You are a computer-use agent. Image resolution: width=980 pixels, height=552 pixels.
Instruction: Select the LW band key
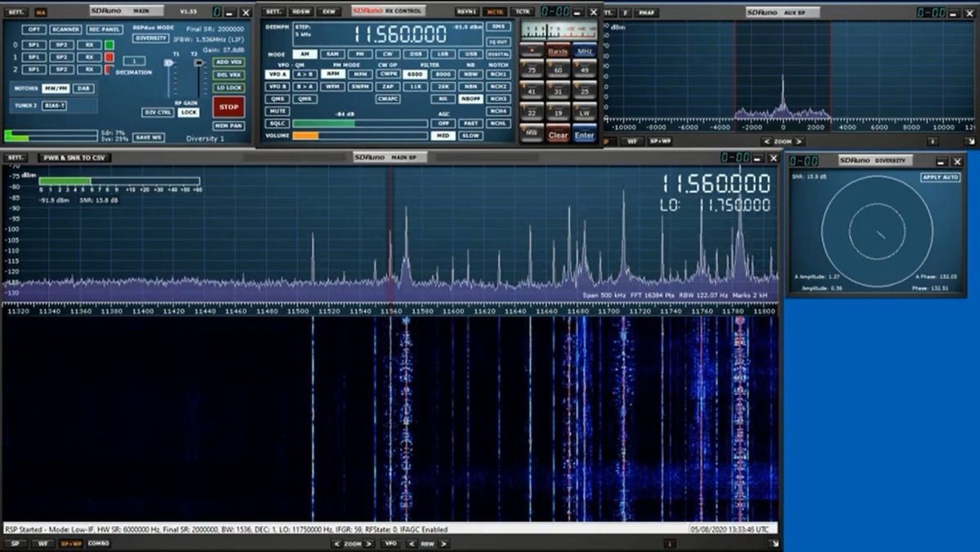(585, 113)
